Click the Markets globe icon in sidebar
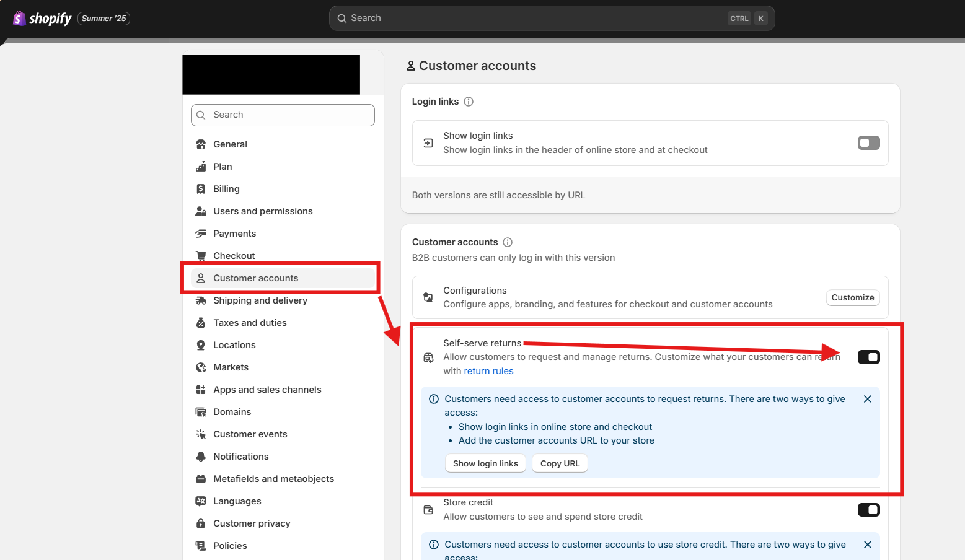The width and height of the screenshot is (965, 560). 201,367
